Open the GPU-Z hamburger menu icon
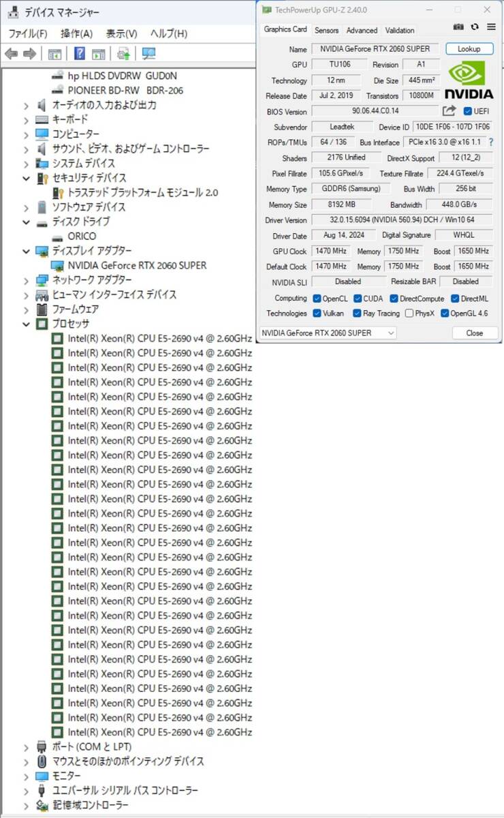This screenshot has height=818, width=504. [x=491, y=27]
